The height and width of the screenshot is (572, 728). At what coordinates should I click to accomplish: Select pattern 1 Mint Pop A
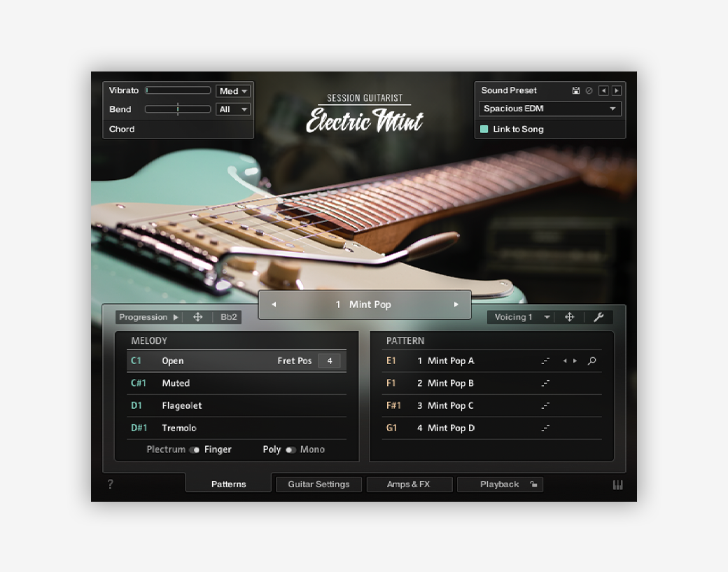pyautogui.click(x=491, y=361)
